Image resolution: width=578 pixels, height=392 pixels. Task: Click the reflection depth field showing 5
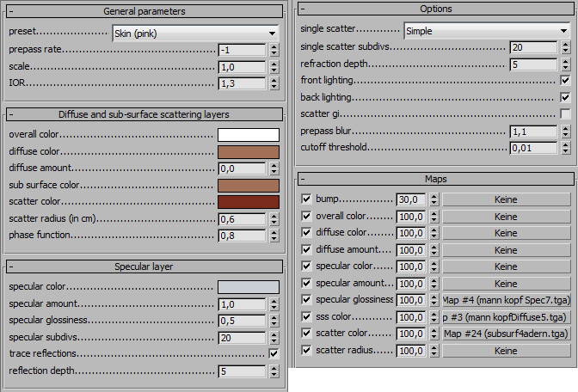(243, 371)
